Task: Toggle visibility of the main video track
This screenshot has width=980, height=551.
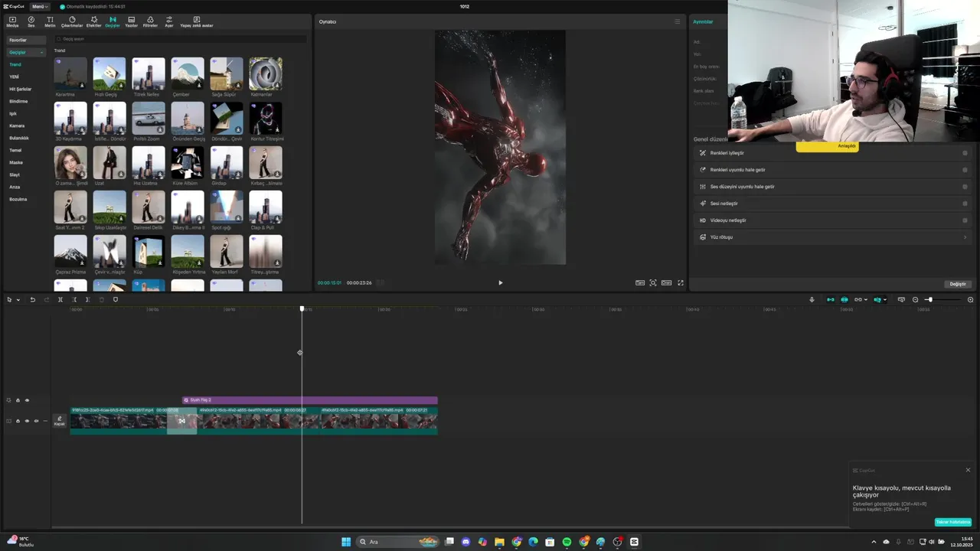Action: click(27, 421)
